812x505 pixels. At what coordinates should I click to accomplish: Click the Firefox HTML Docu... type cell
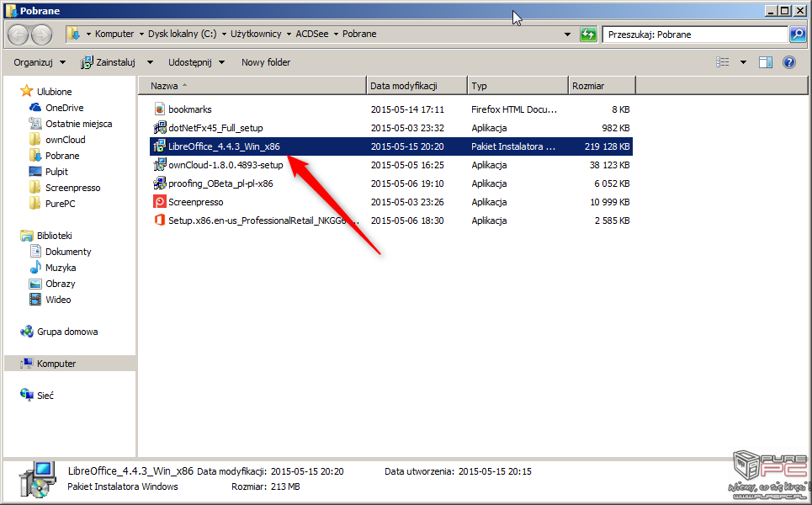pyautogui.click(x=514, y=109)
